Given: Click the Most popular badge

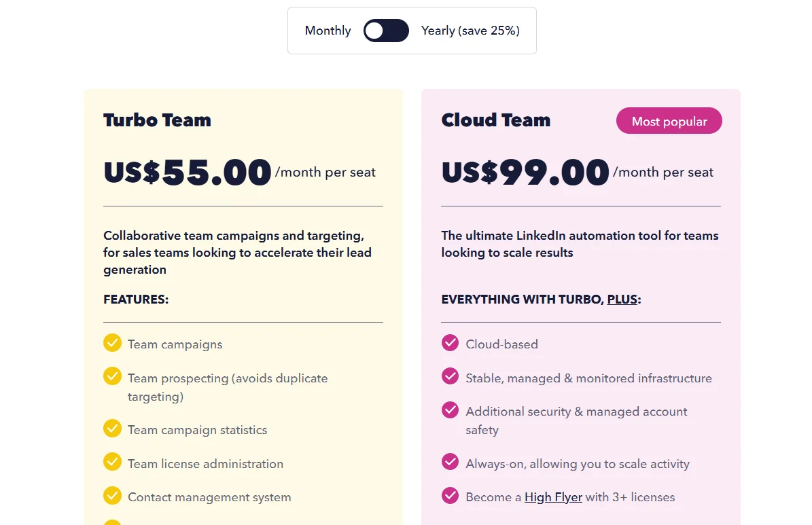Looking at the screenshot, I should click(x=669, y=122).
